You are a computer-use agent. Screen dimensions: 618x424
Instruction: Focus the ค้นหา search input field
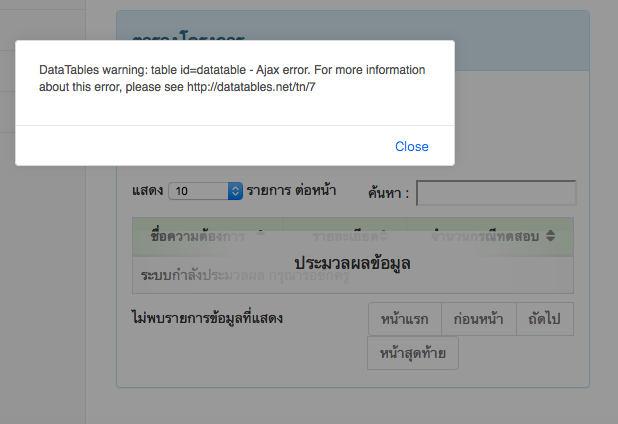pos(496,193)
